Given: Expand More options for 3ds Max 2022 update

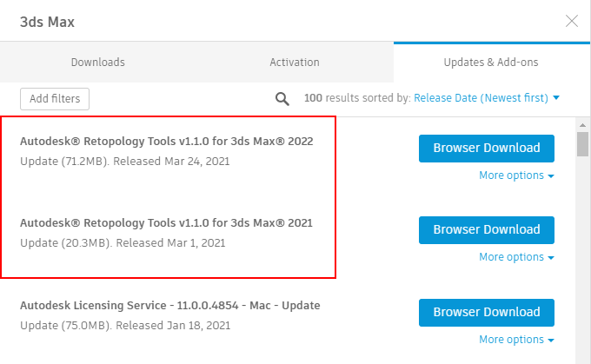Looking at the screenshot, I should pyautogui.click(x=516, y=175).
